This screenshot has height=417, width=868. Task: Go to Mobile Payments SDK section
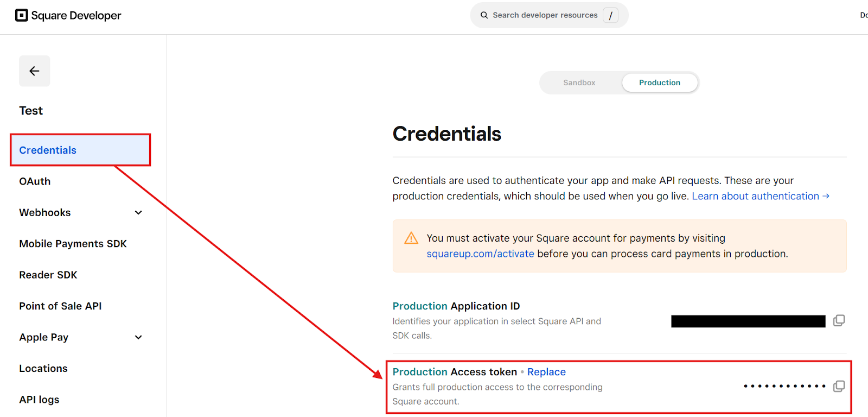[x=73, y=244]
